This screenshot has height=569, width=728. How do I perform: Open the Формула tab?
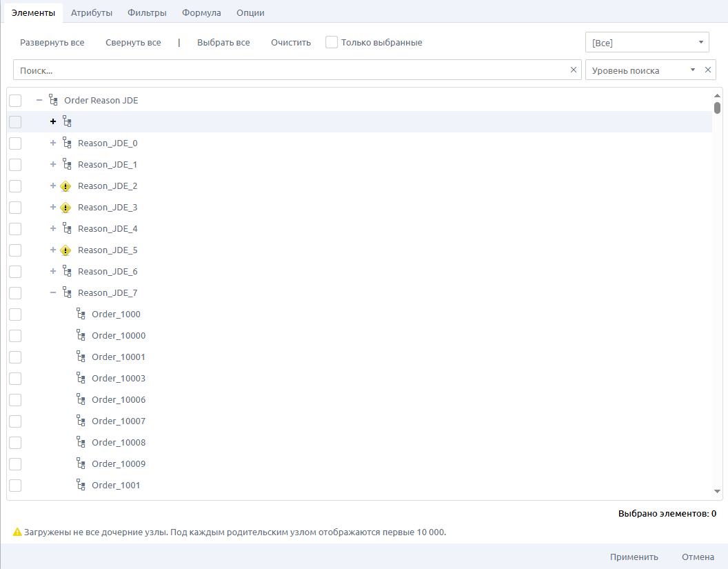coord(201,12)
